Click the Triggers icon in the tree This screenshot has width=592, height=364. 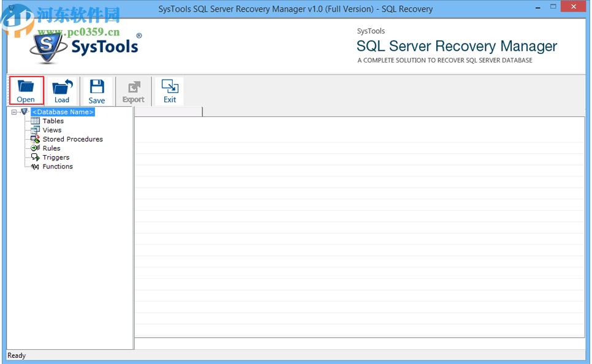pyautogui.click(x=35, y=157)
